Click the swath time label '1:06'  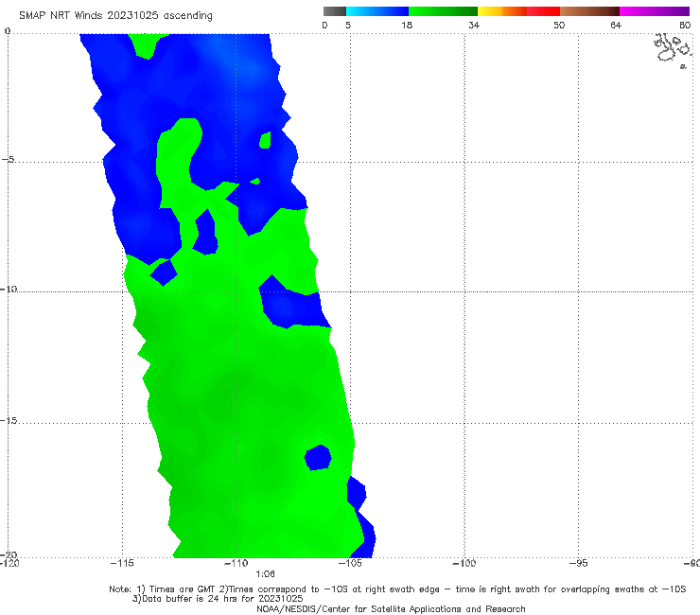tap(265, 574)
